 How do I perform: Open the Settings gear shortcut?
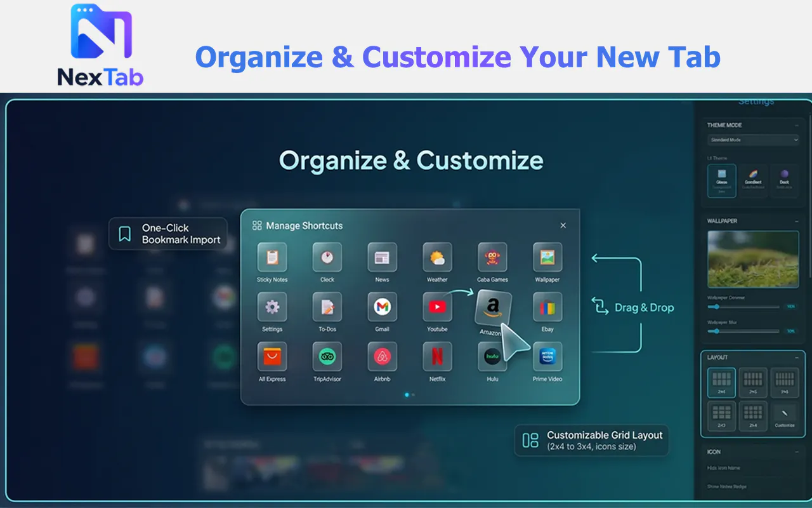[x=272, y=307]
